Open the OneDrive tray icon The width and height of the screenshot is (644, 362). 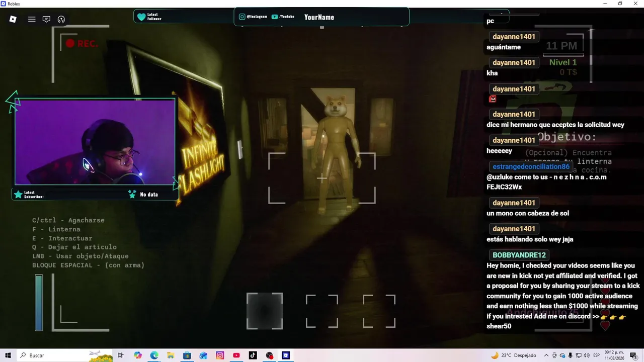[562, 355]
